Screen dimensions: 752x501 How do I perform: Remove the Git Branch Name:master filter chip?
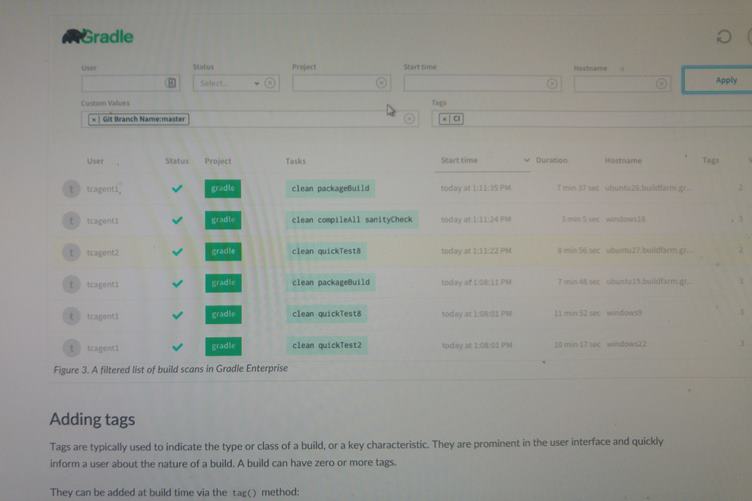pos(94,119)
